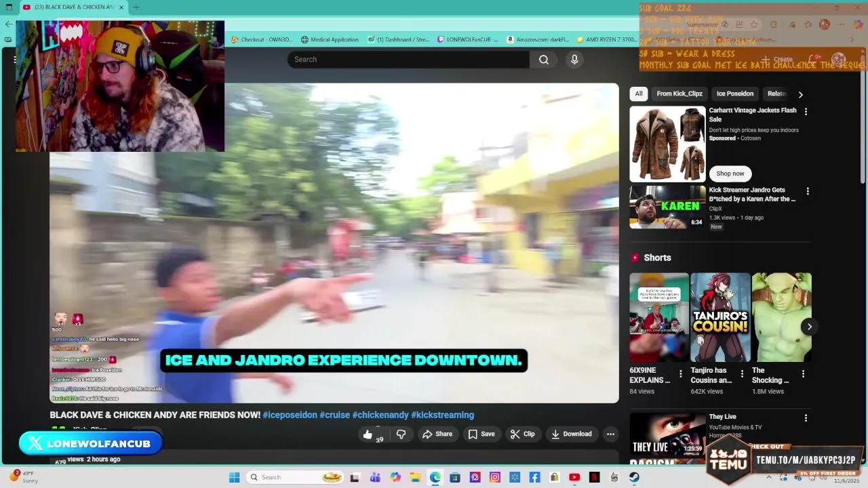Open YouTube app from taskbar
This screenshot has height=488, width=868.
point(574,477)
